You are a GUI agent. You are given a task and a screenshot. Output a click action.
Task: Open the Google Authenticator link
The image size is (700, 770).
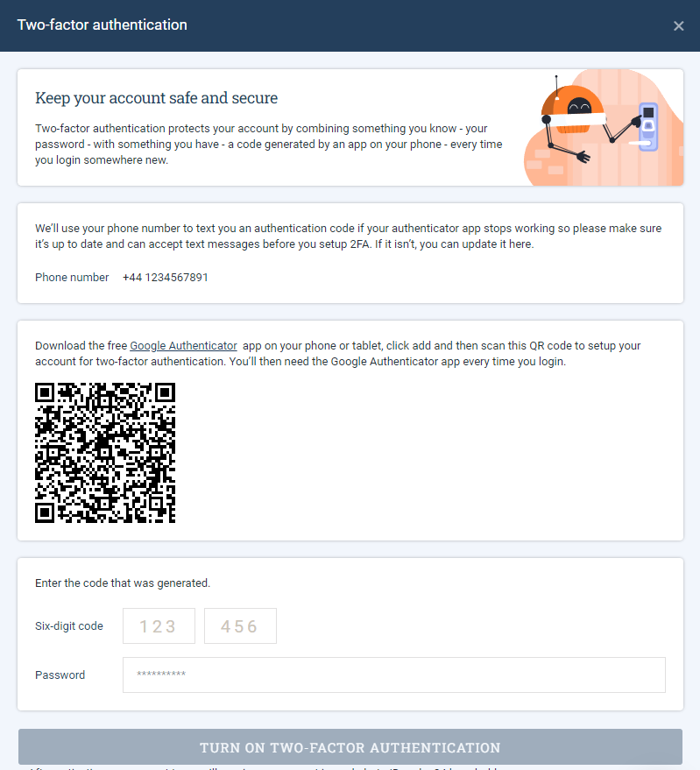click(183, 346)
